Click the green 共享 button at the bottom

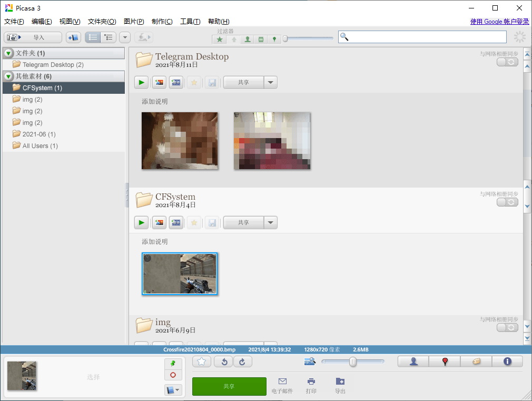pos(229,386)
